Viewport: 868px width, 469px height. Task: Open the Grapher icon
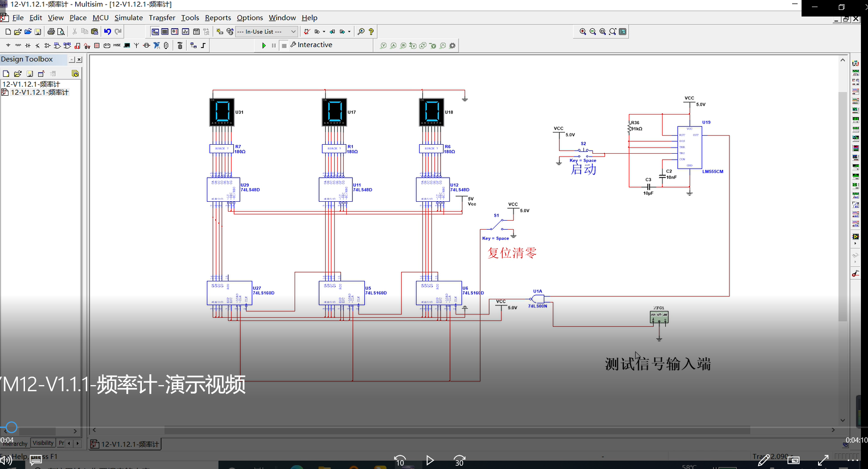pos(186,32)
